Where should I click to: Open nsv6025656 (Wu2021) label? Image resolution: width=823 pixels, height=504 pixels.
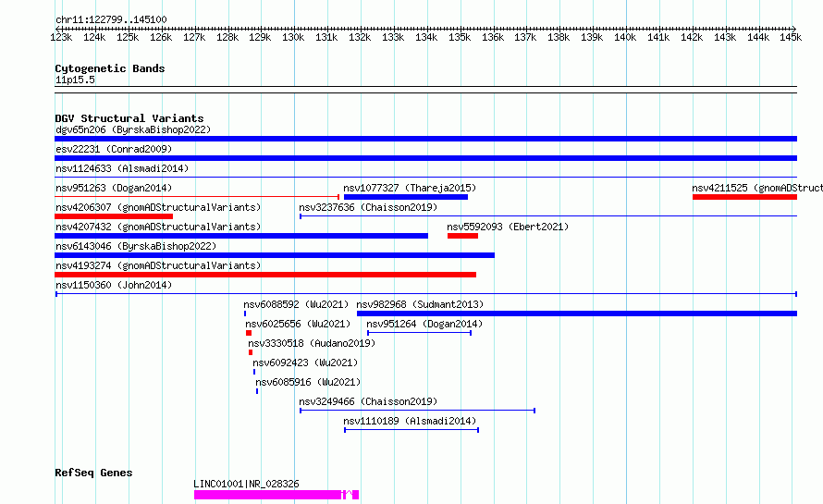pyautogui.click(x=298, y=324)
